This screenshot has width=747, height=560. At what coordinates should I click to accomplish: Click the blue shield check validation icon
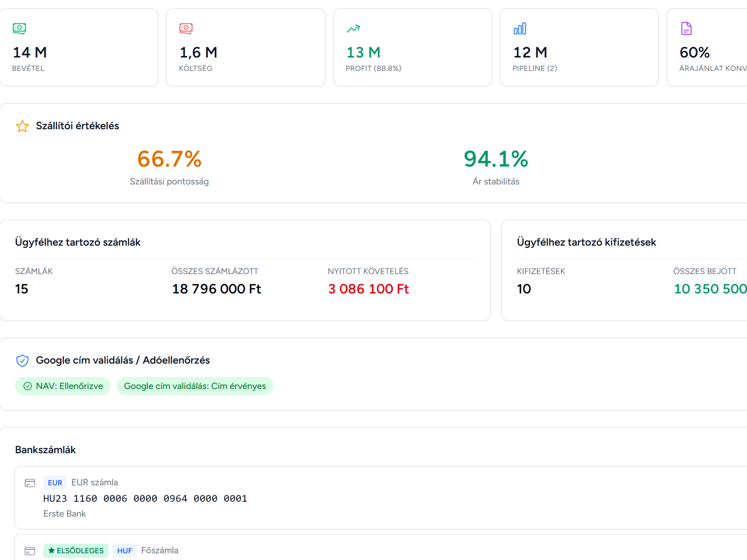point(22,360)
